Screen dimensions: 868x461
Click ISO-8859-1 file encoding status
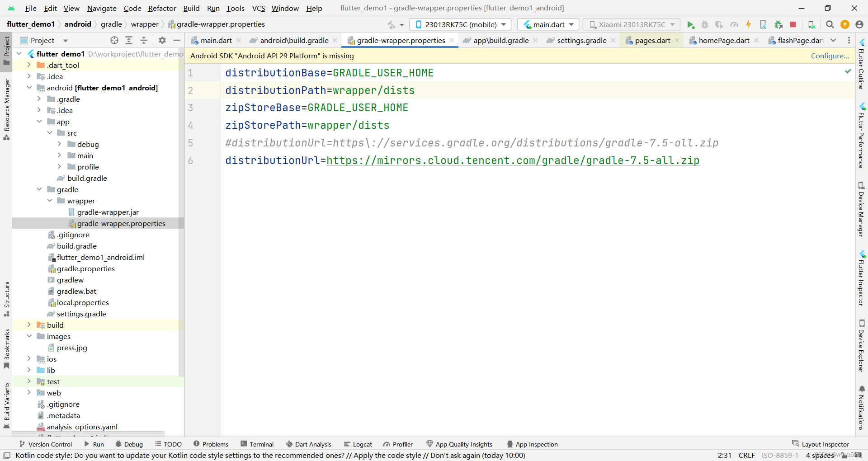click(x=780, y=455)
